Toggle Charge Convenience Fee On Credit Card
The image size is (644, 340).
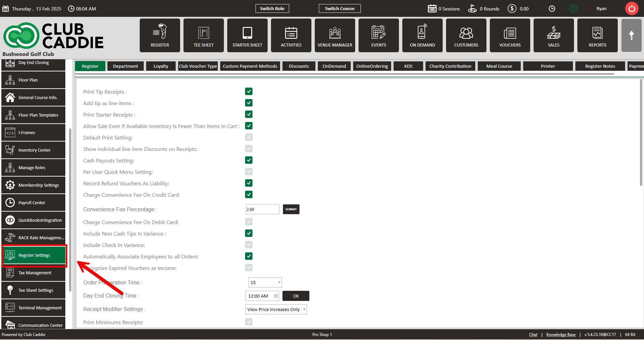249,194
